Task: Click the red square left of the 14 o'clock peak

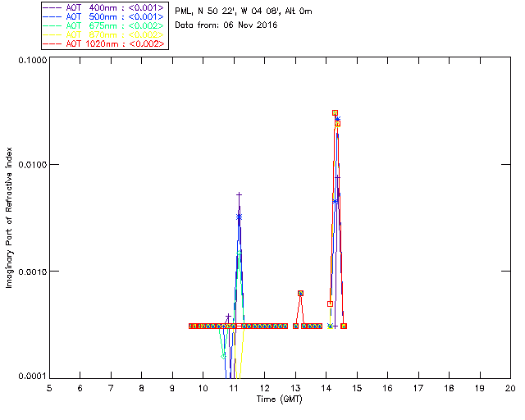Action: pyautogui.click(x=330, y=304)
